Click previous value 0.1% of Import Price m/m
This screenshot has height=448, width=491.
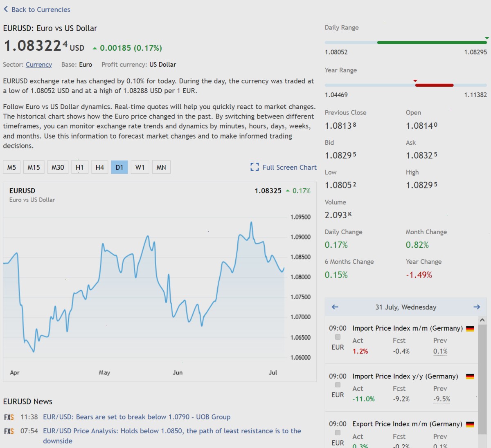440,351
